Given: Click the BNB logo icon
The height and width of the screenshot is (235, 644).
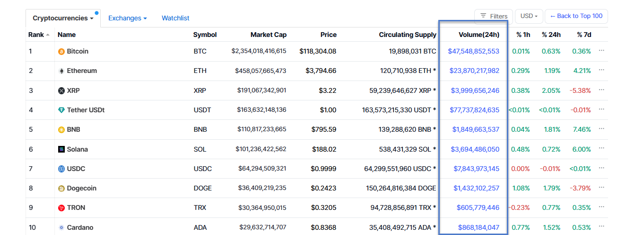Looking at the screenshot, I should (x=61, y=130).
